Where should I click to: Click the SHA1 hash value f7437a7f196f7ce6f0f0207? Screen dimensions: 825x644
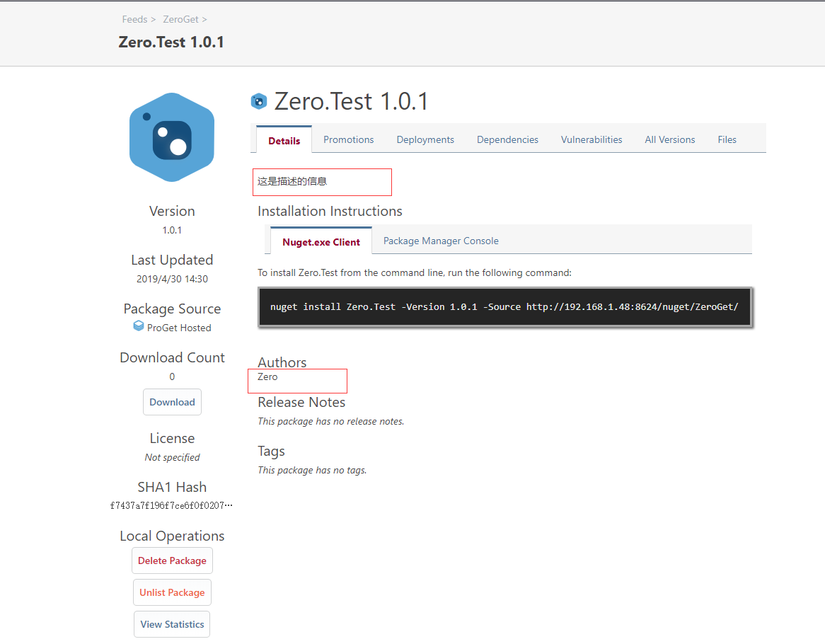point(171,505)
